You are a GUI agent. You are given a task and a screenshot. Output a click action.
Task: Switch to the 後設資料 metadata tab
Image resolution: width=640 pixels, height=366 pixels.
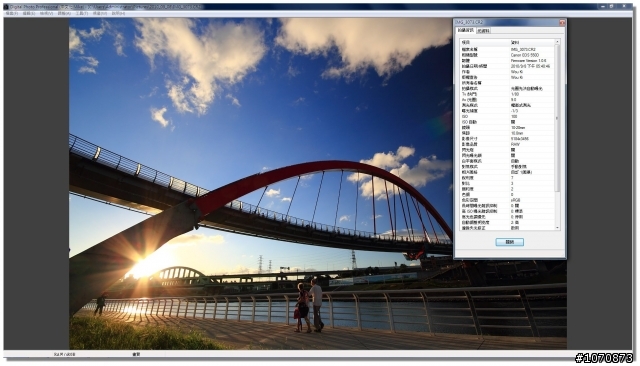483,31
